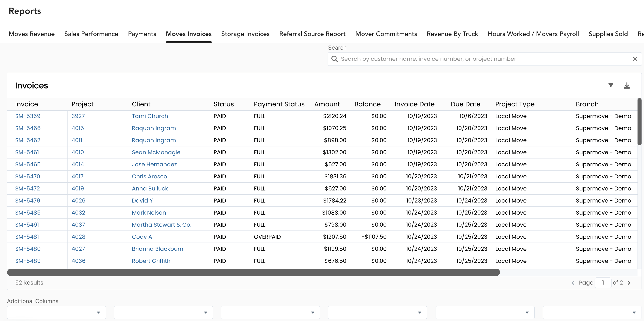The height and width of the screenshot is (321, 644).
Task: Open project 4011
Action: (77, 140)
